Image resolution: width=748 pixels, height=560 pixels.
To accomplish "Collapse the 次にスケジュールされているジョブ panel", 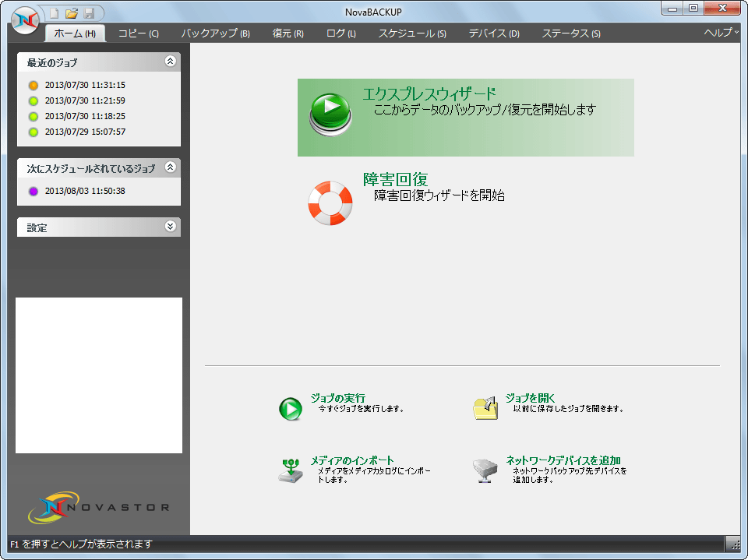I will pyautogui.click(x=171, y=167).
